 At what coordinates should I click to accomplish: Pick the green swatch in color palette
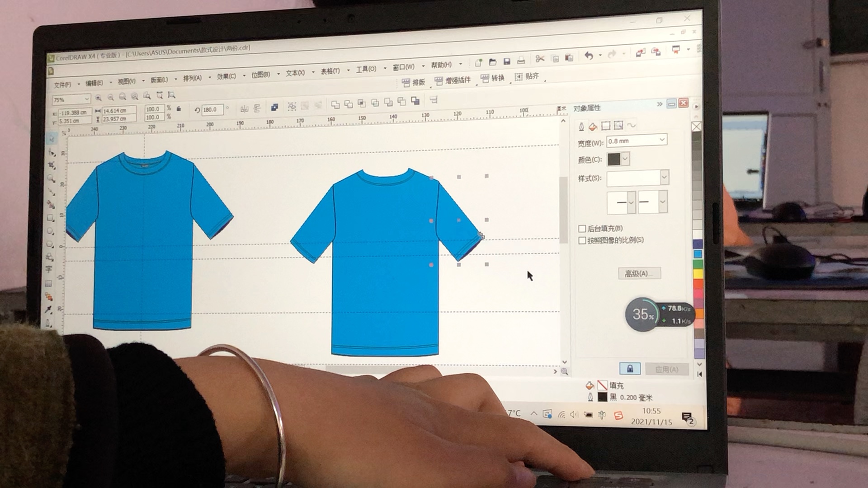pyautogui.click(x=698, y=264)
